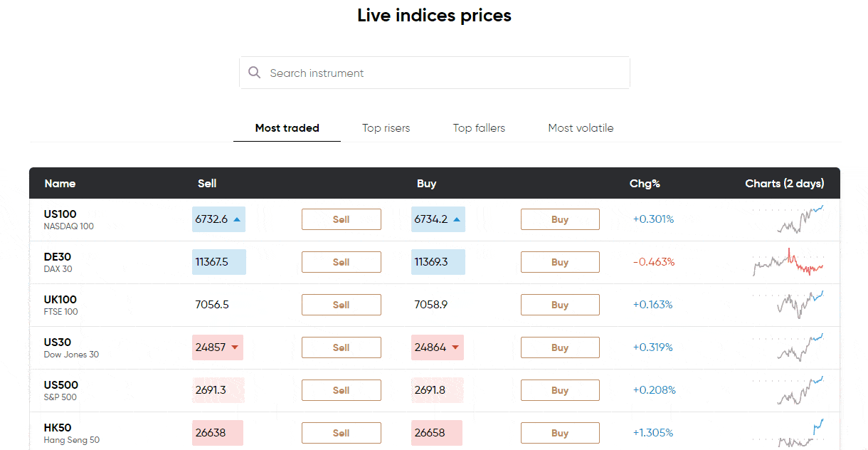Open the US100 NASDAQ 100 instrument

tap(68, 219)
